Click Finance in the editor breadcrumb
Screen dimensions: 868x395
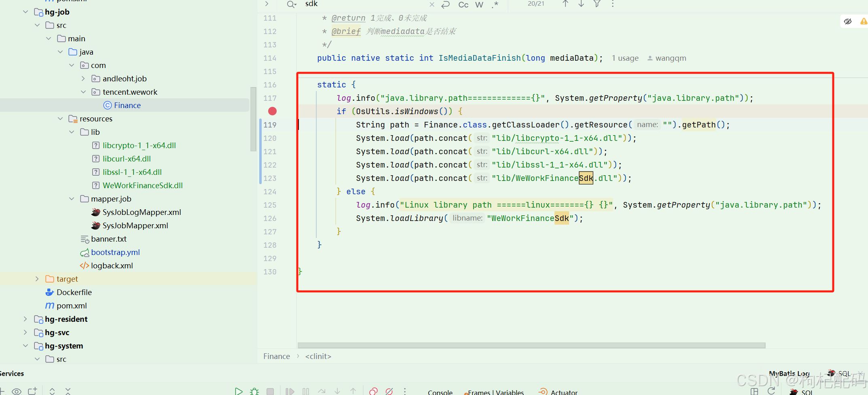pyautogui.click(x=277, y=356)
